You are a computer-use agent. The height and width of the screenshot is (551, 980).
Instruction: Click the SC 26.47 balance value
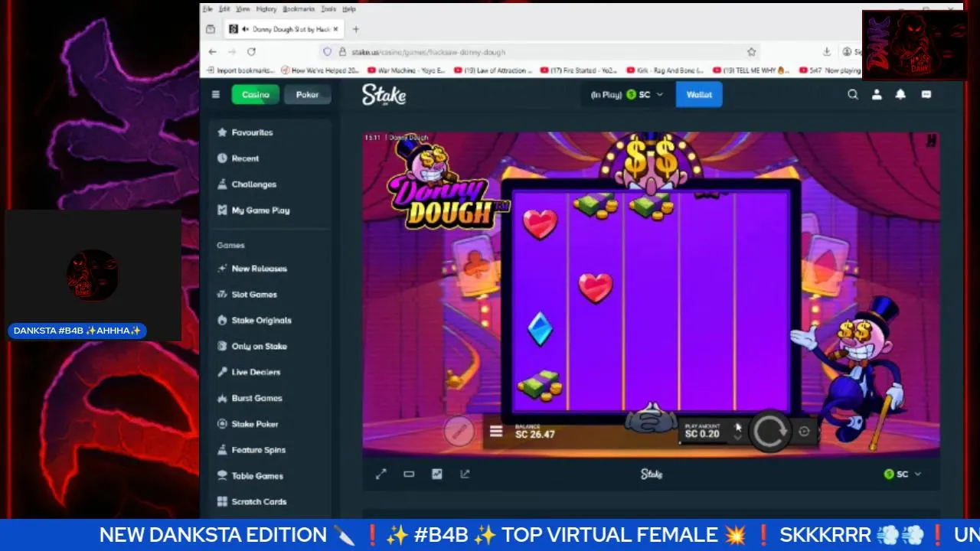[535, 435]
